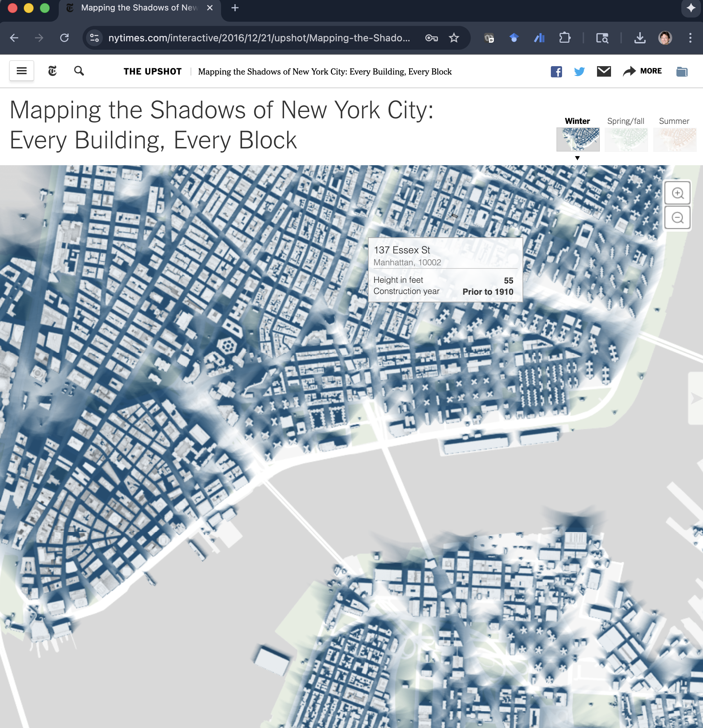
Task: Go to NYT home via T logo
Action: (52, 71)
